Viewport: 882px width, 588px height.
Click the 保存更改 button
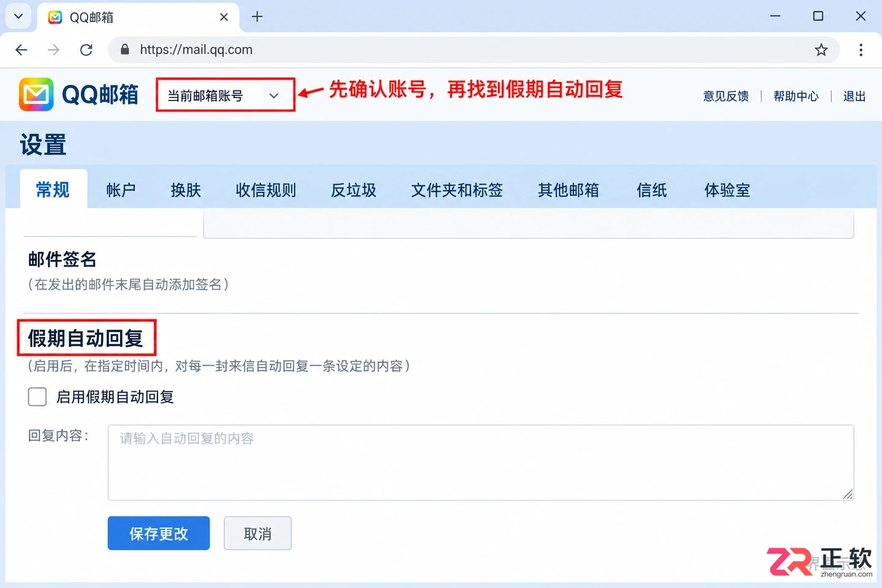[159, 533]
